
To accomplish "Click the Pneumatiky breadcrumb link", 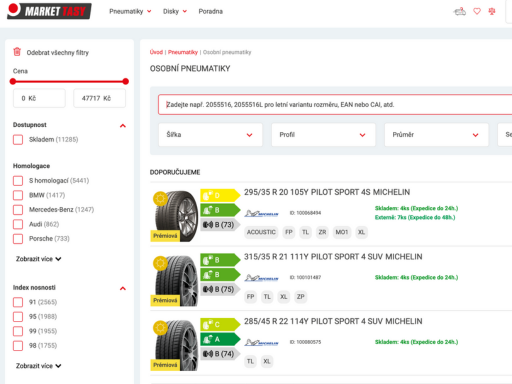I will pyautogui.click(x=183, y=52).
